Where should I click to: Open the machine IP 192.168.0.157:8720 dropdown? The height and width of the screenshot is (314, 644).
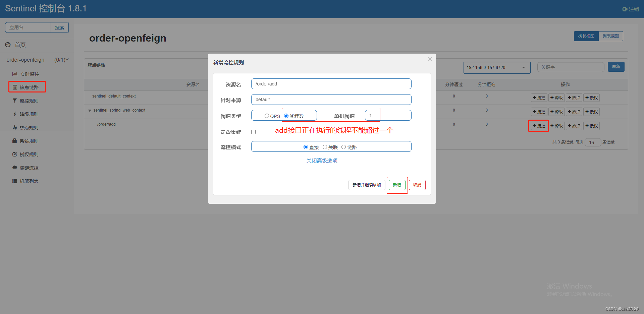coord(497,67)
